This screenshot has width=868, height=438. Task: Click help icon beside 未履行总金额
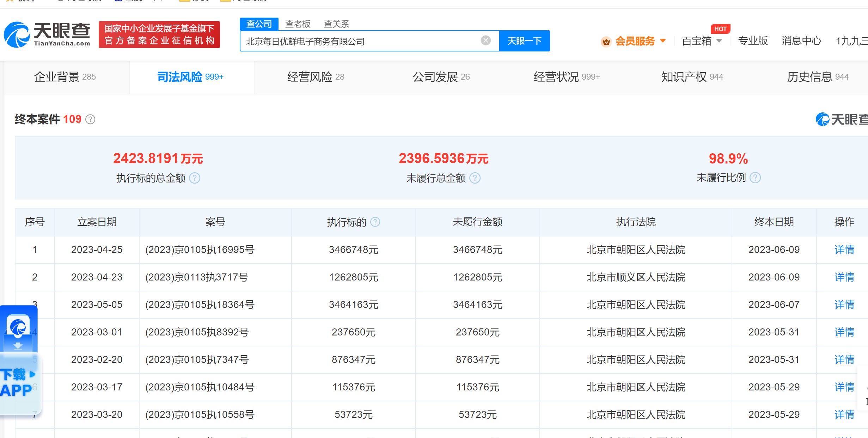pyautogui.click(x=475, y=178)
